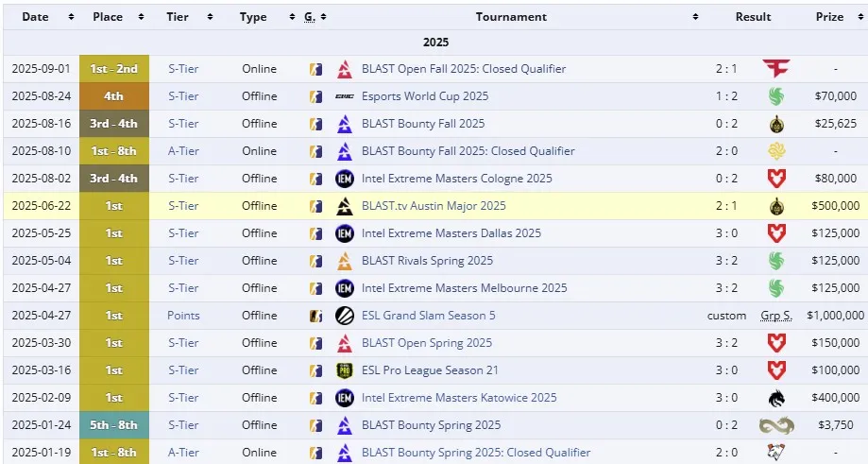This screenshot has width=868, height=464.
Task: Sort table by Place column arrows
Action: point(141,17)
